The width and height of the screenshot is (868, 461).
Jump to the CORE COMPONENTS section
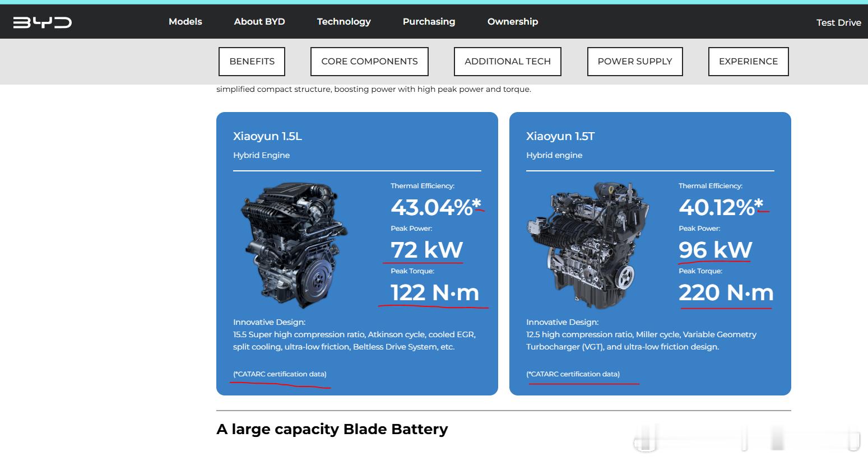click(369, 62)
